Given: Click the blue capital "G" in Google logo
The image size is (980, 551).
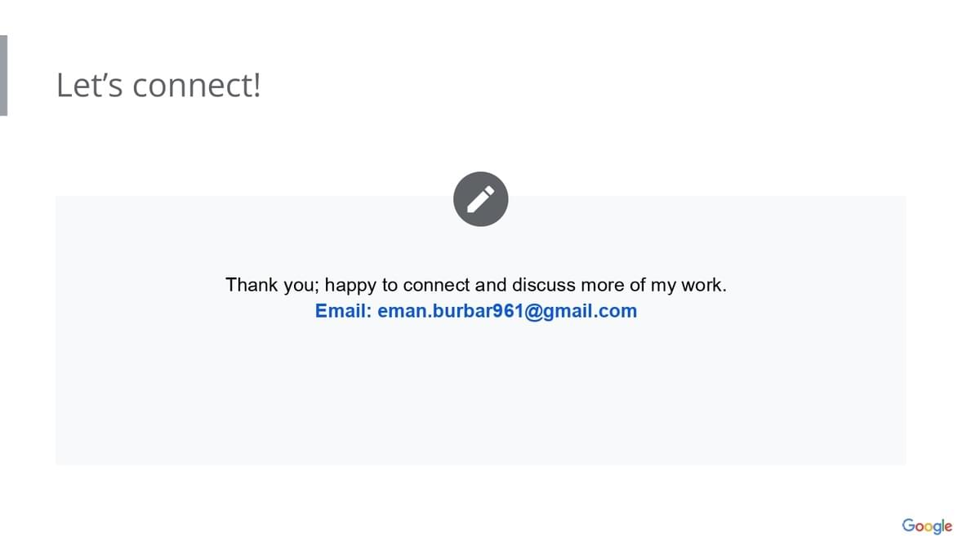Looking at the screenshot, I should [908, 525].
